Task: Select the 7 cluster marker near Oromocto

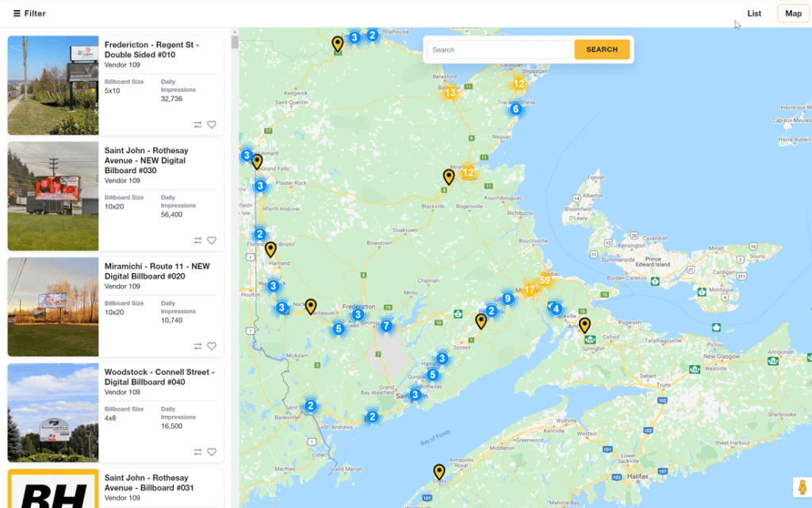Action: pyautogui.click(x=386, y=326)
